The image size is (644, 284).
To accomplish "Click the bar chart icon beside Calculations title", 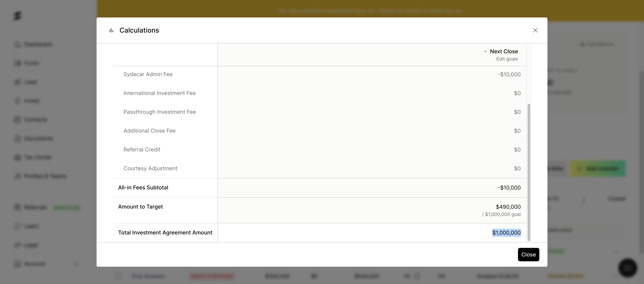I will (111, 30).
